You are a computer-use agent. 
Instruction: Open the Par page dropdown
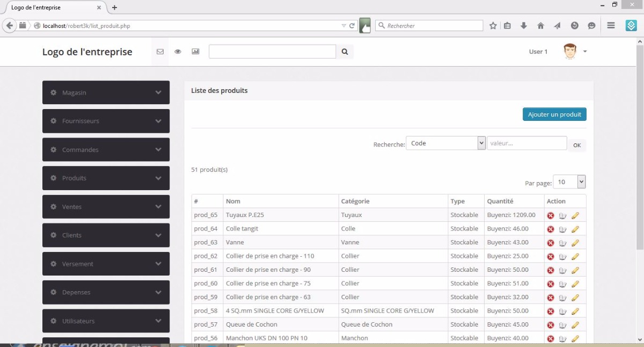(569, 182)
